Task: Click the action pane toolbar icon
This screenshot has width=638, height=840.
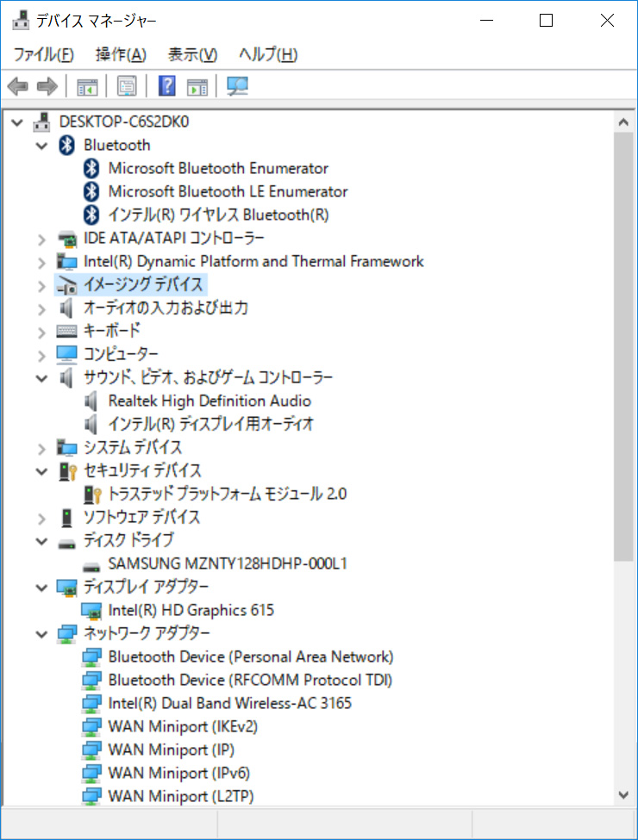Action: pos(197,86)
